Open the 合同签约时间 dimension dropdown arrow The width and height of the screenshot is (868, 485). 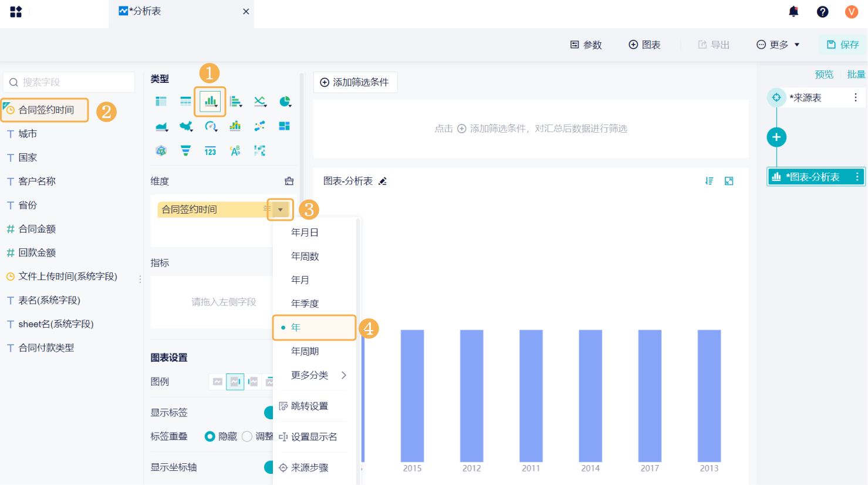(281, 210)
